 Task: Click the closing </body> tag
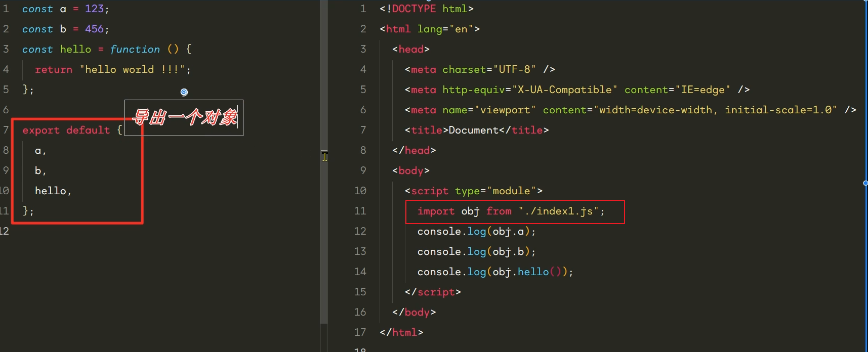click(x=414, y=312)
